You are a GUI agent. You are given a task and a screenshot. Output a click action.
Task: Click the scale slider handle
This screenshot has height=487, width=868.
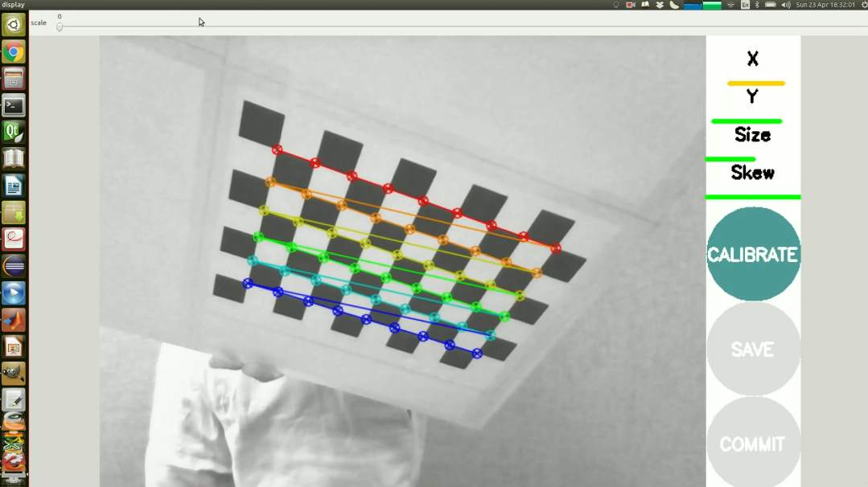(60, 27)
